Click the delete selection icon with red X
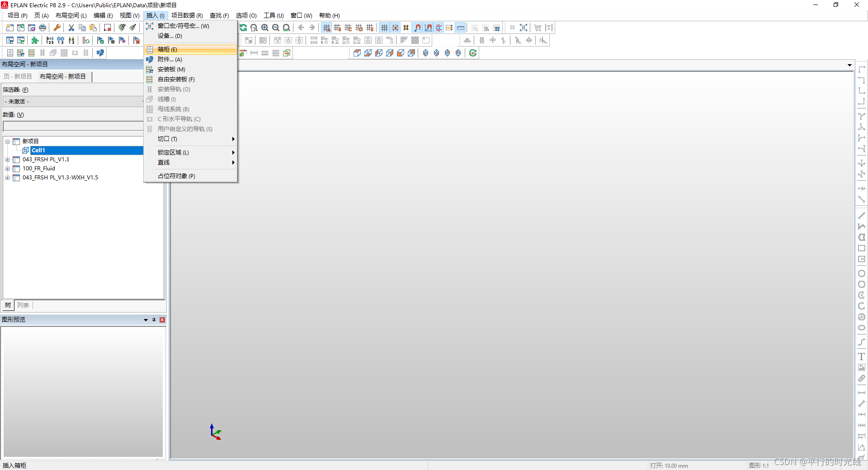 click(x=108, y=28)
